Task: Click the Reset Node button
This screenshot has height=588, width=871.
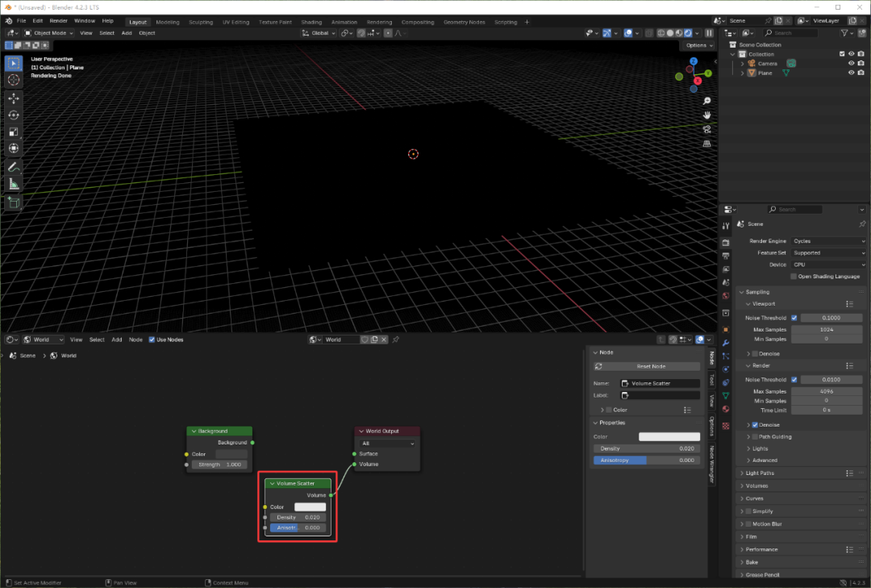Action: tap(647, 367)
